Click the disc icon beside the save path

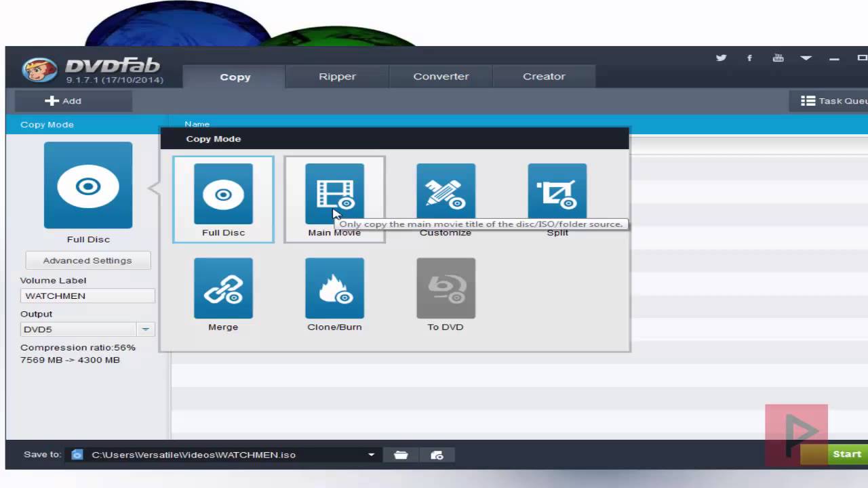77,455
